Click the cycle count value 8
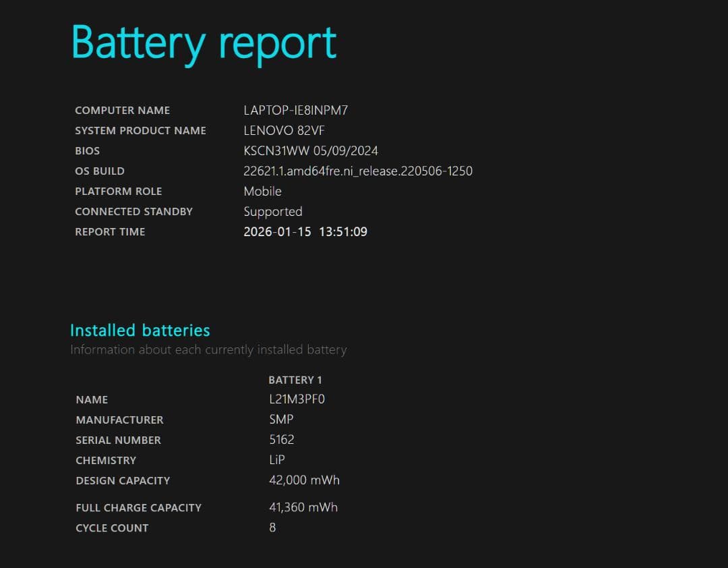This screenshot has height=568, width=728. click(272, 527)
